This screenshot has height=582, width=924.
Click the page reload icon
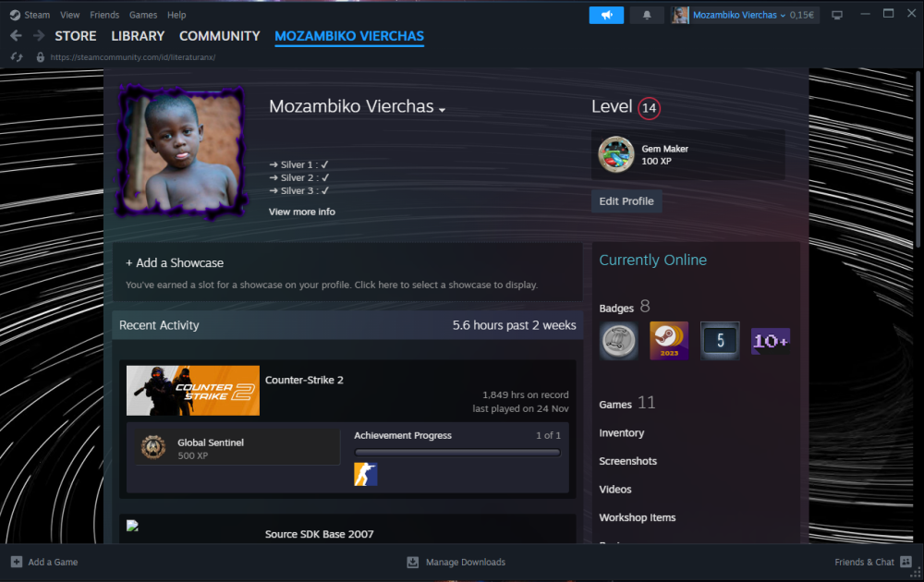pos(17,57)
